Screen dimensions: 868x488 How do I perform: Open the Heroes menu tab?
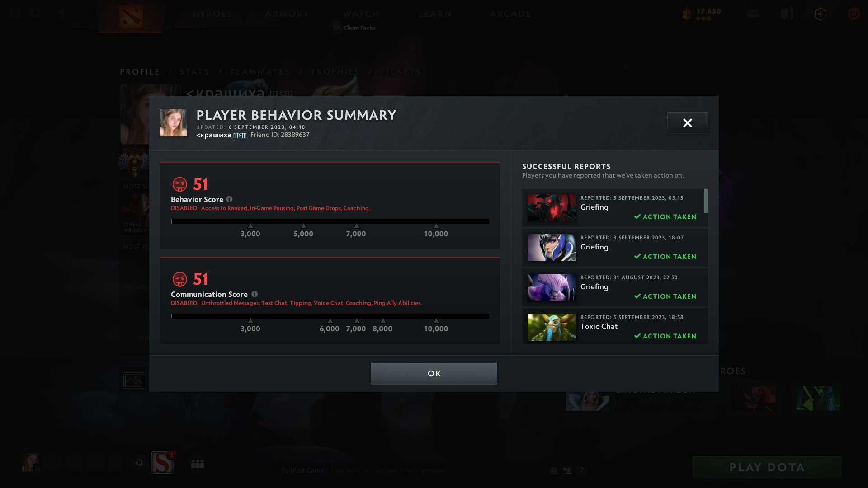coord(212,14)
